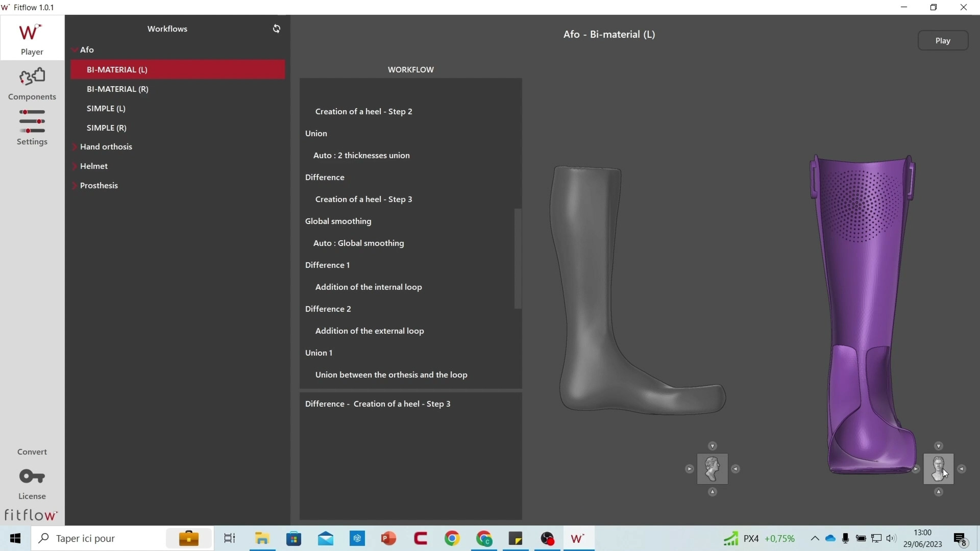This screenshot has width=980, height=551.
Task: Click the purple orthosis view cube
Action: (x=939, y=469)
